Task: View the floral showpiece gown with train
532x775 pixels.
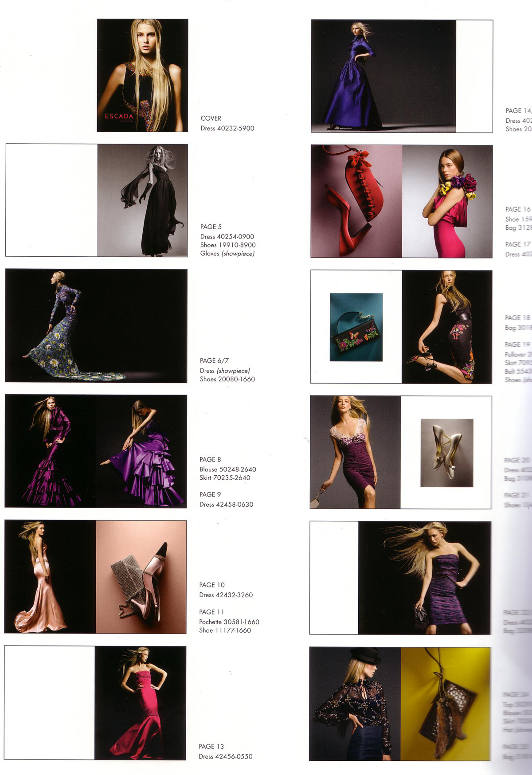Action: point(96,326)
